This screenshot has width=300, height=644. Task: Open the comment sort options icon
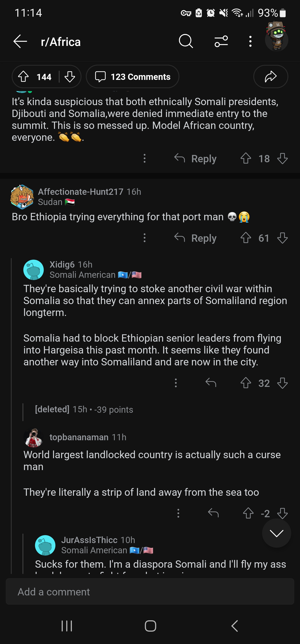pyautogui.click(x=221, y=41)
